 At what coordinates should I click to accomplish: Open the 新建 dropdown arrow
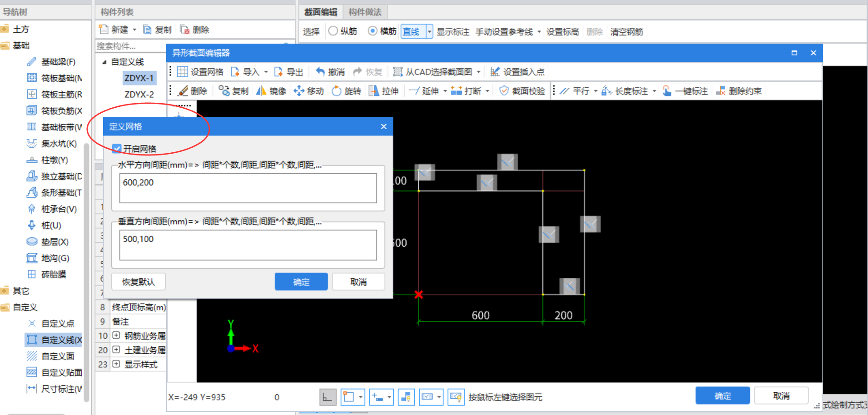pyautogui.click(x=134, y=30)
